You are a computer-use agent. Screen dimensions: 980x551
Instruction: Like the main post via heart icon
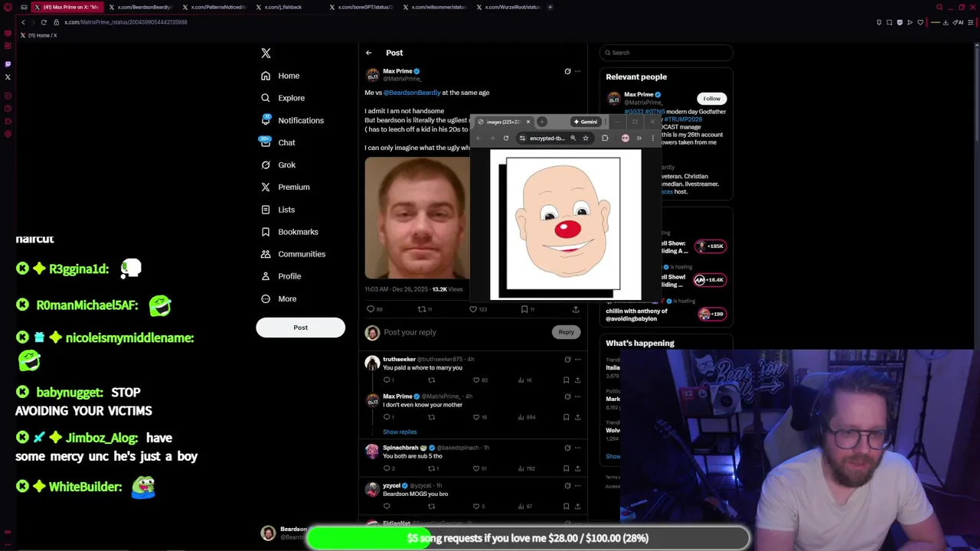pos(472,309)
